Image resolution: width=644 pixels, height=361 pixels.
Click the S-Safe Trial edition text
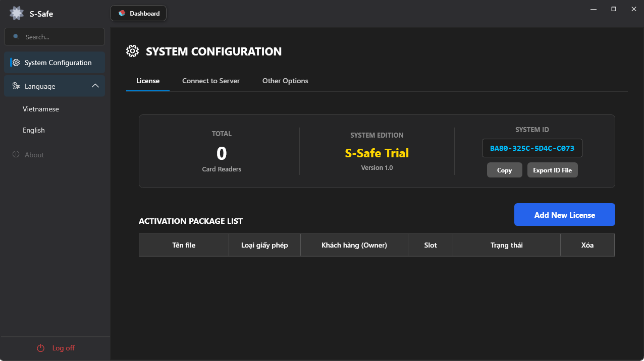(377, 153)
